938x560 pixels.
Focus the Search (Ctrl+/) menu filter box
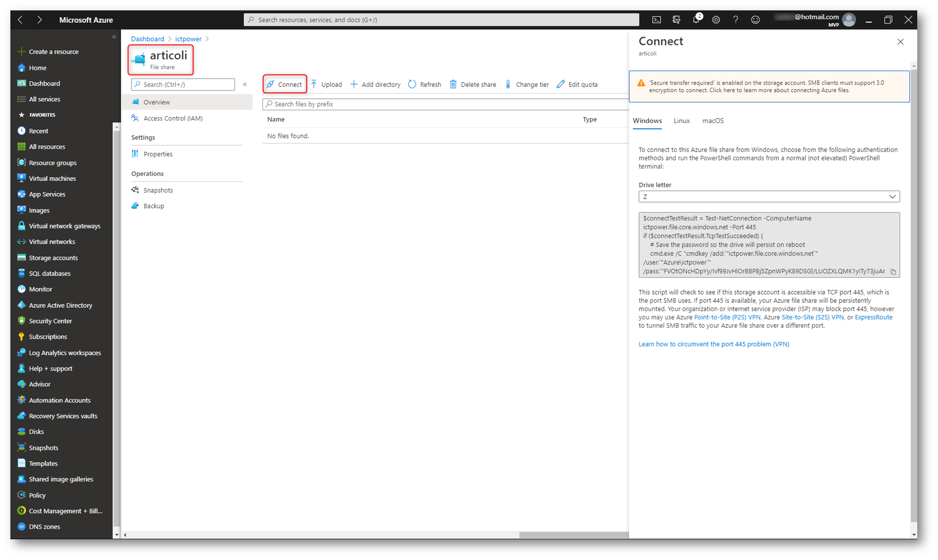(183, 85)
